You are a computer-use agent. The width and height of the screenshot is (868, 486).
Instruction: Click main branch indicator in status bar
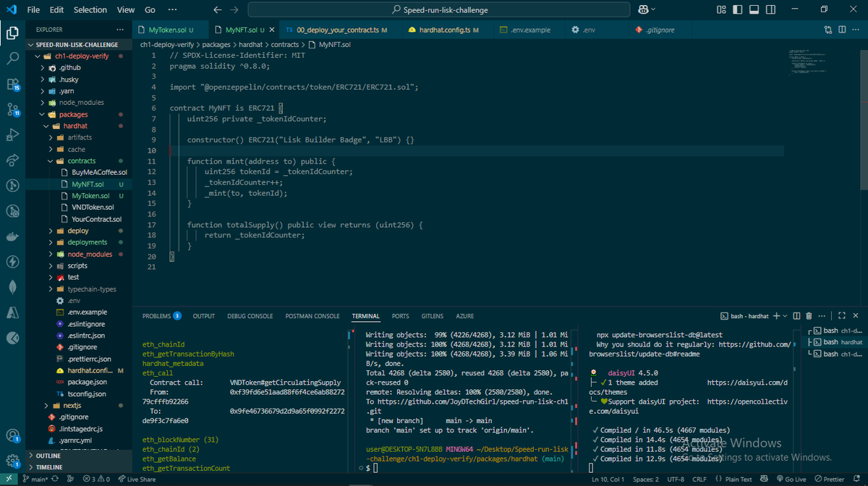(35, 479)
